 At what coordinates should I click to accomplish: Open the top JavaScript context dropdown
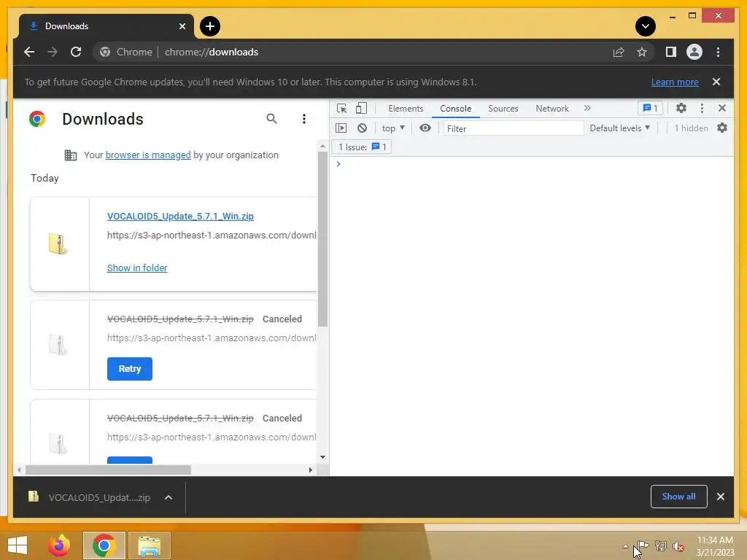click(x=393, y=128)
